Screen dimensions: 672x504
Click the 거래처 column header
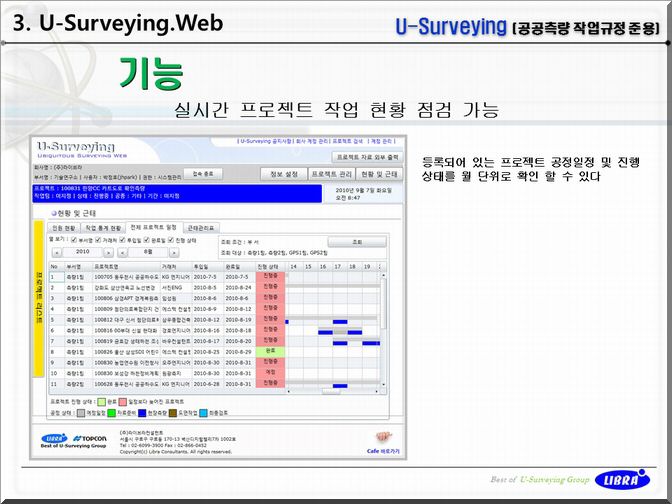pos(176,267)
